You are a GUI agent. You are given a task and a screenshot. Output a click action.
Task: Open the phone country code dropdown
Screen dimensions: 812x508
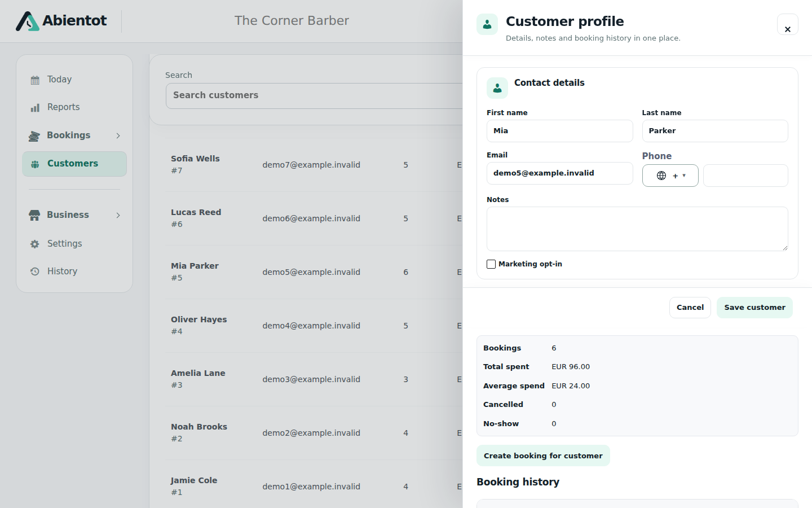click(x=670, y=176)
